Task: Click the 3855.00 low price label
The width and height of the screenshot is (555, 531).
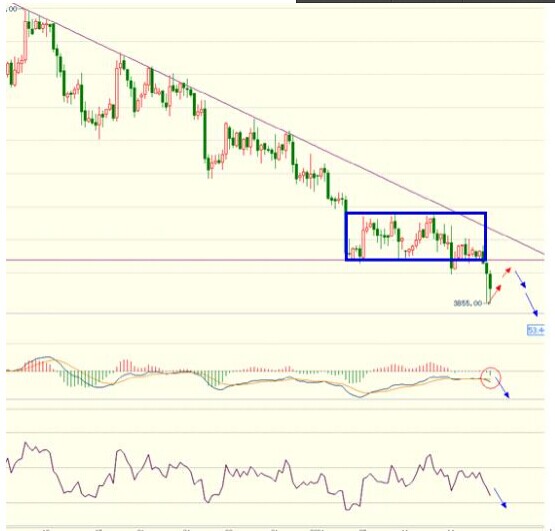Action: (x=468, y=303)
